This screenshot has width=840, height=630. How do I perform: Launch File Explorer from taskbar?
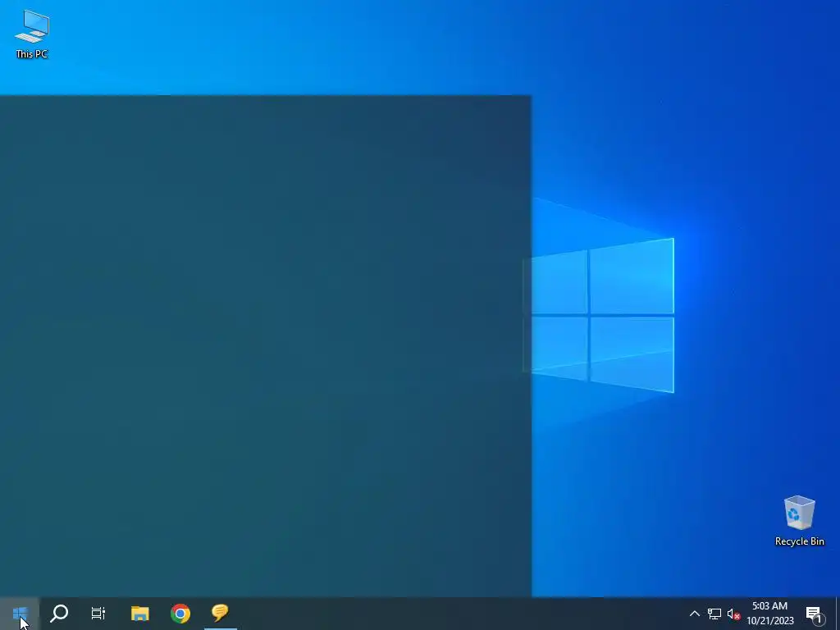[139, 614]
